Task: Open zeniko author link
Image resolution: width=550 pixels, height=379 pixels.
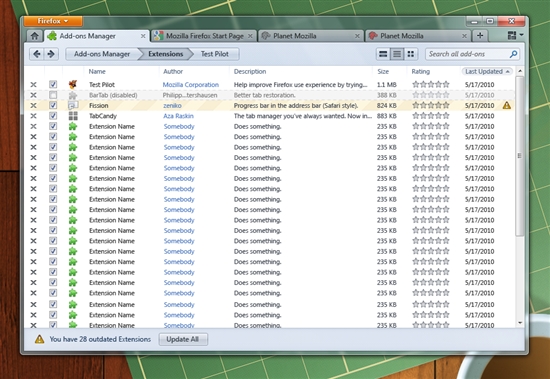Action: click(172, 105)
